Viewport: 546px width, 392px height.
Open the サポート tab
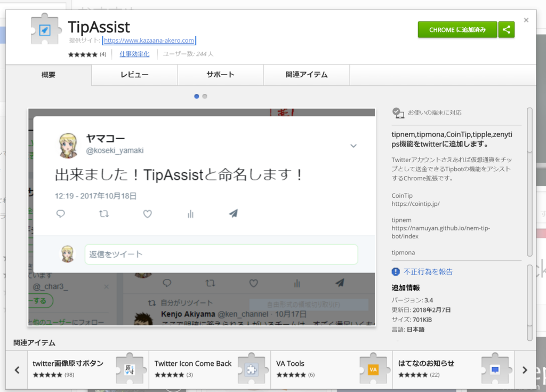(x=220, y=75)
